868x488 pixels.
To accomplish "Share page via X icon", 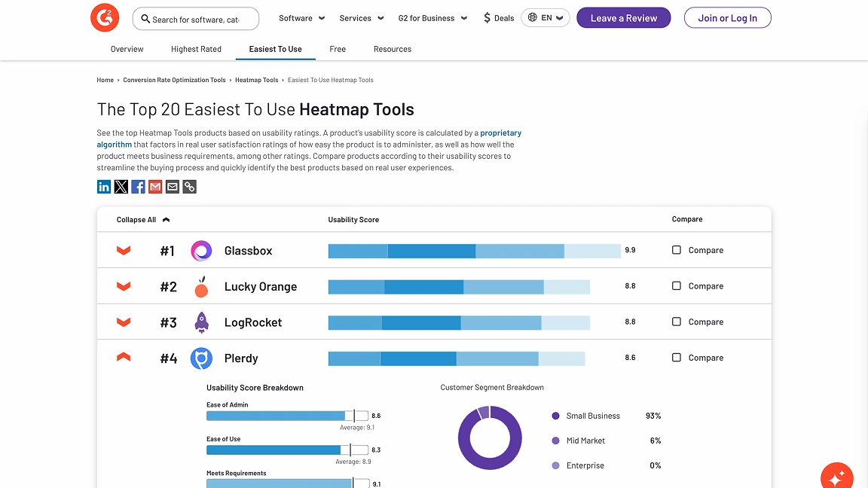I will click(x=121, y=187).
